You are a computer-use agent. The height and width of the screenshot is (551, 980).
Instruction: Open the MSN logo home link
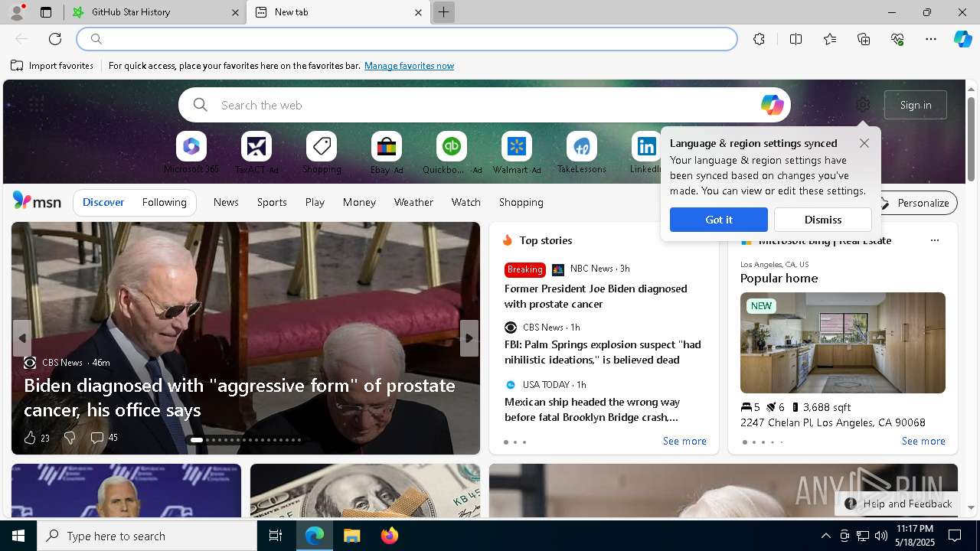click(37, 201)
